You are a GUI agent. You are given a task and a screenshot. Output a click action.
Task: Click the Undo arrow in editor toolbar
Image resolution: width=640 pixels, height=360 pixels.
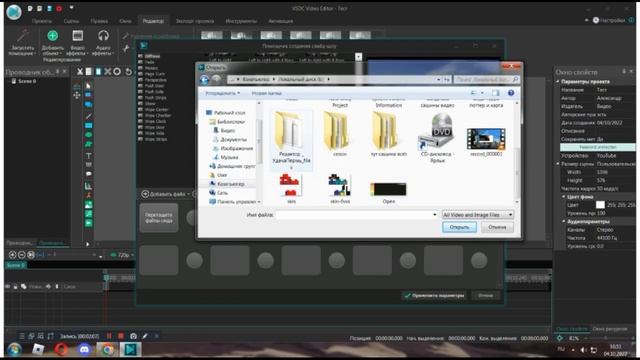click(x=129, y=72)
